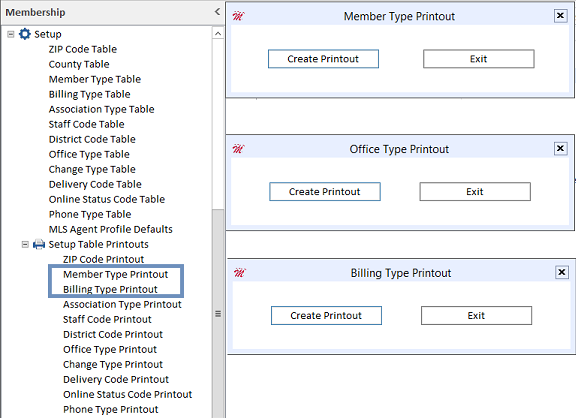Collapse the Setup tree node
The width and height of the screenshot is (576, 418).
tap(11, 34)
